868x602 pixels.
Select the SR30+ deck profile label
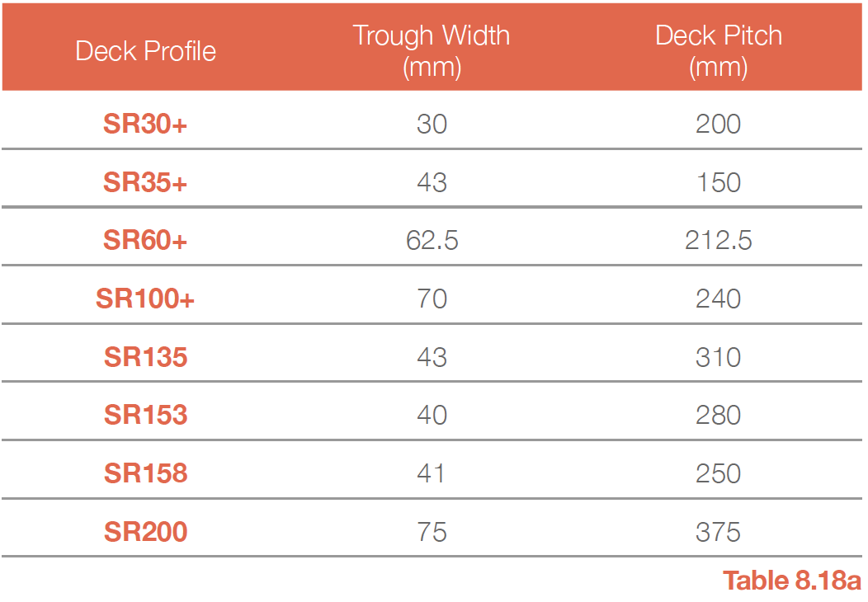[x=145, y=124]
